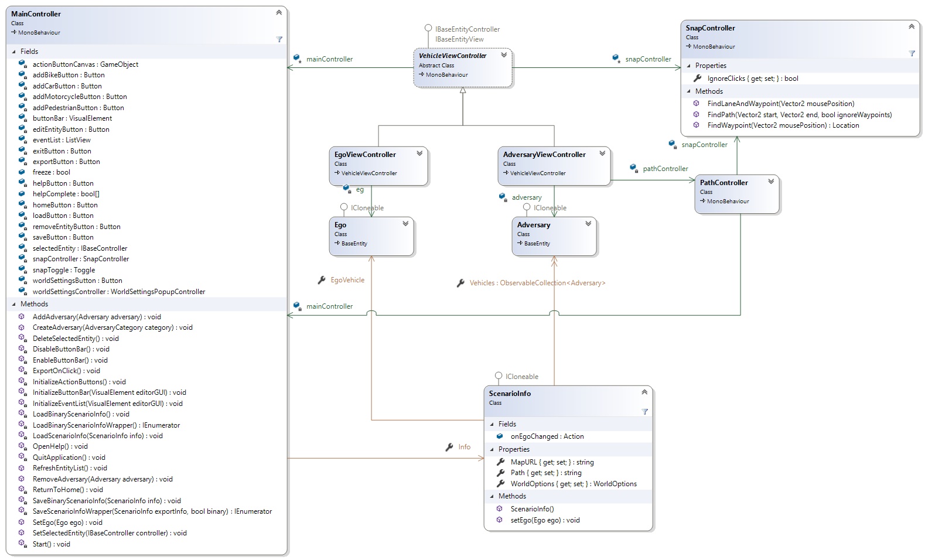The height and width of the screenshot is (560, 925).
Task: Collapse ScenarioInfo Fields section
Action: click(x=492, y=424)
